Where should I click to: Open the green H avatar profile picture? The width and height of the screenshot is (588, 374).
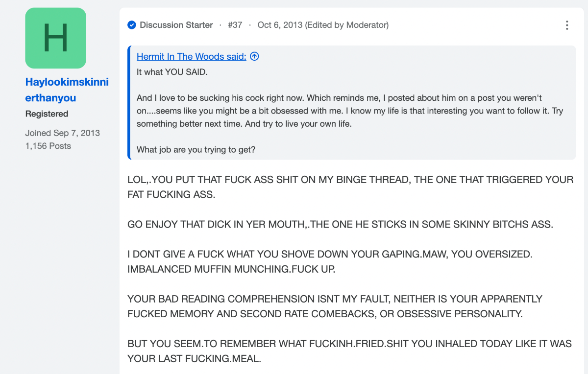(x=55, y=38)
